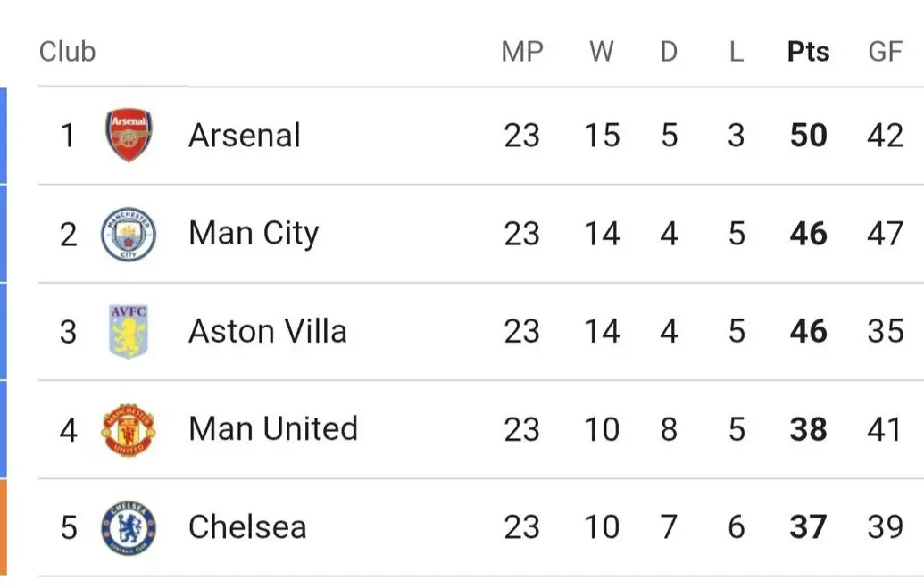Open the Arsenal team link

pos(245,136)
